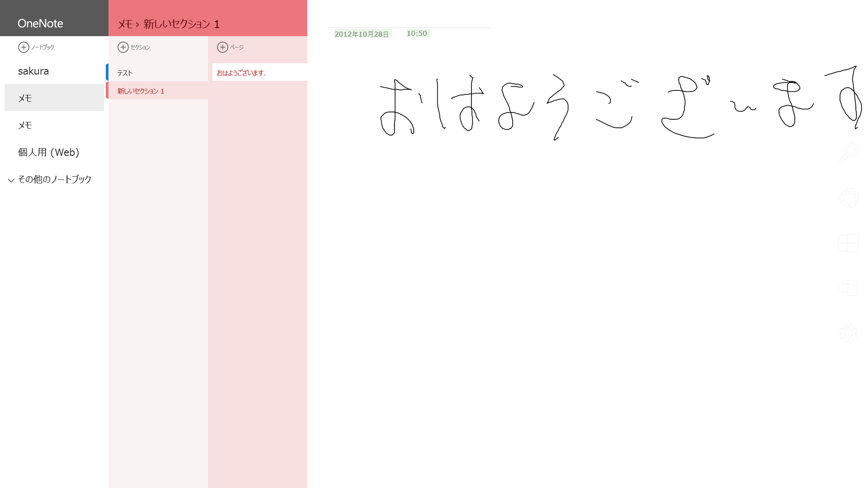The width and height of the screenshot is (868, 488).
Task: Select the 新しいセクション 1 section
Action: [157, 90]
